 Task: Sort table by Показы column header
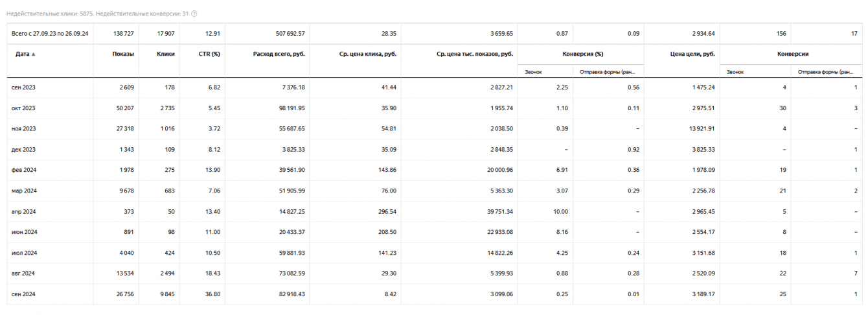[x=123, y=54]
